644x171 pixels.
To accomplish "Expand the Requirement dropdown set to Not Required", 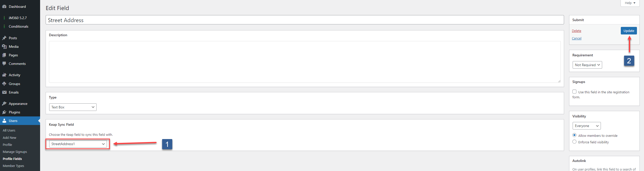I will click(x=587, y=65).
